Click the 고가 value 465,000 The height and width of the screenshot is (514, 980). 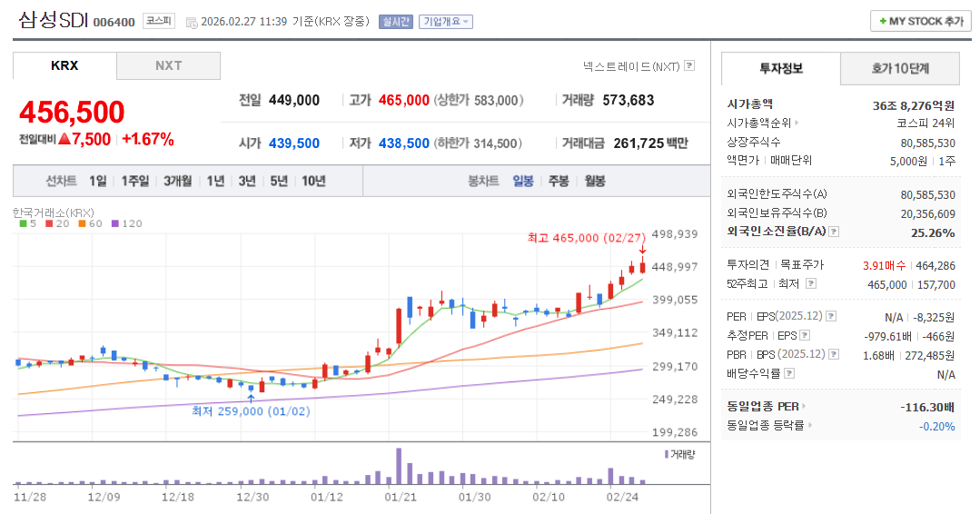(x=404, y=101)
